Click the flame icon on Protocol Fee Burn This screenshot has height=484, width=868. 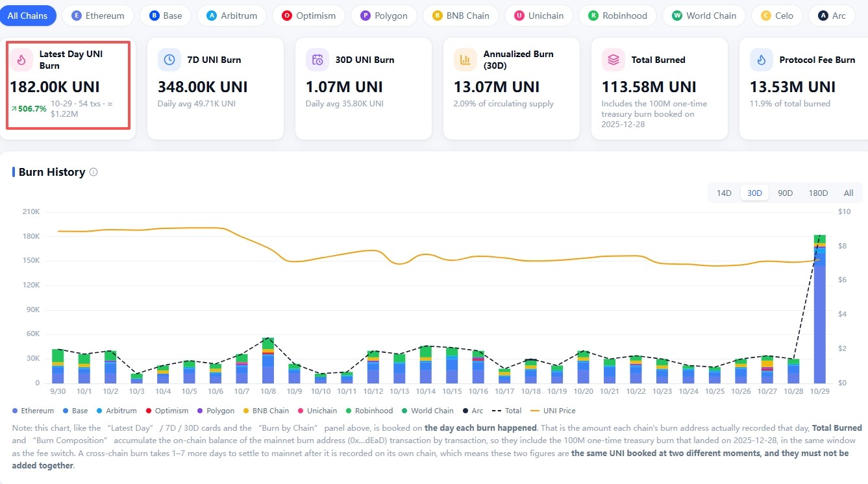click(x=762, y=60)
